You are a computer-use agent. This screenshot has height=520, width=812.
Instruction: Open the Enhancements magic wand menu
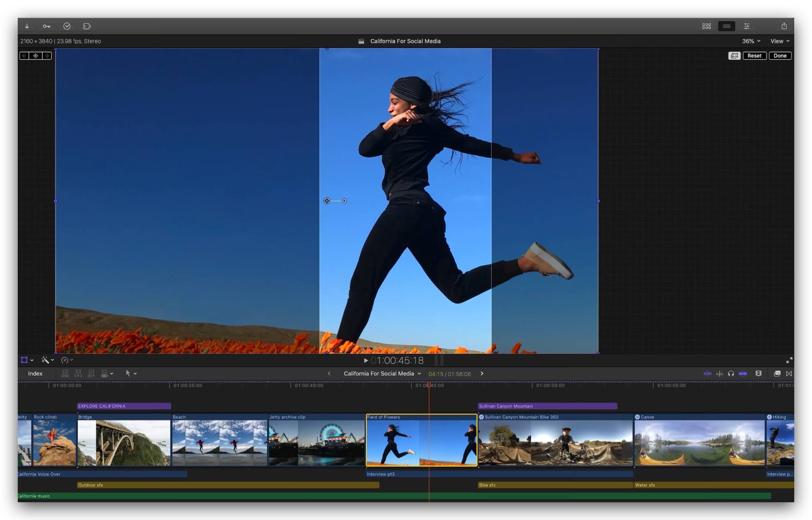coord(48,360)
